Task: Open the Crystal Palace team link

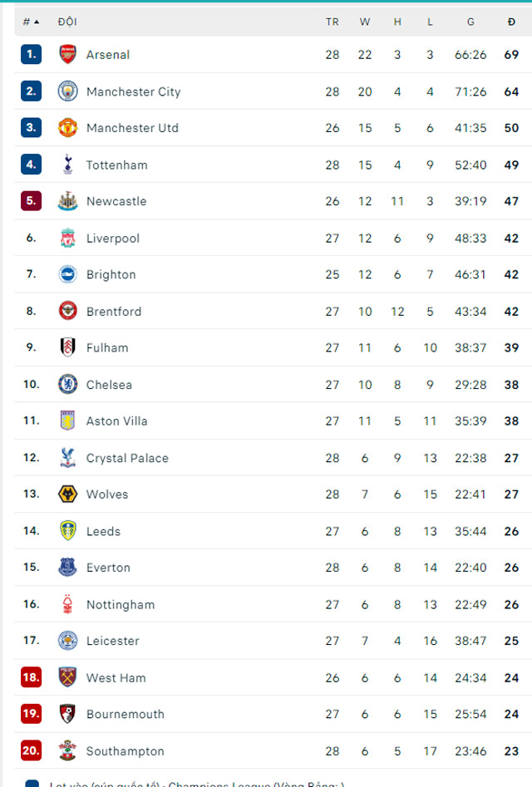Action: 127,458
